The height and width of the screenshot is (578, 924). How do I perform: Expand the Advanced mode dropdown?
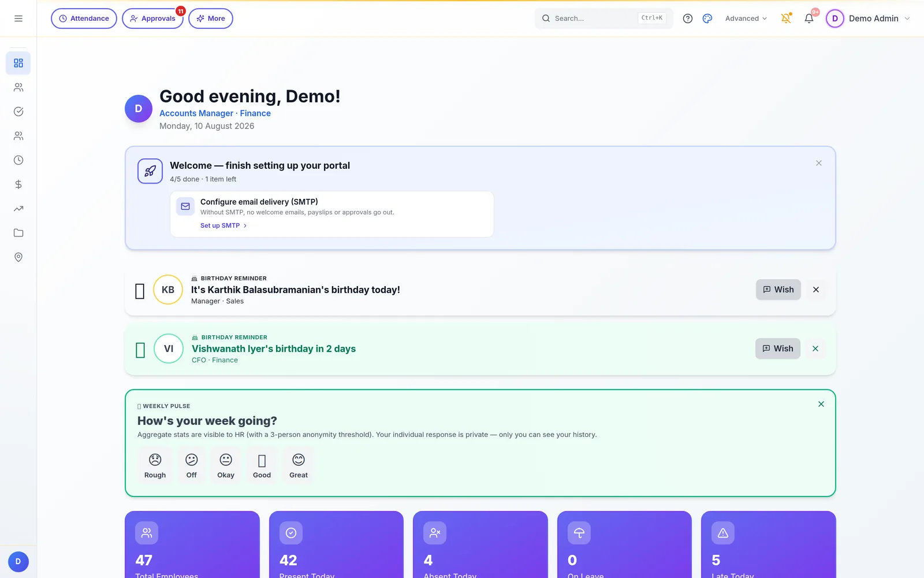746,18
